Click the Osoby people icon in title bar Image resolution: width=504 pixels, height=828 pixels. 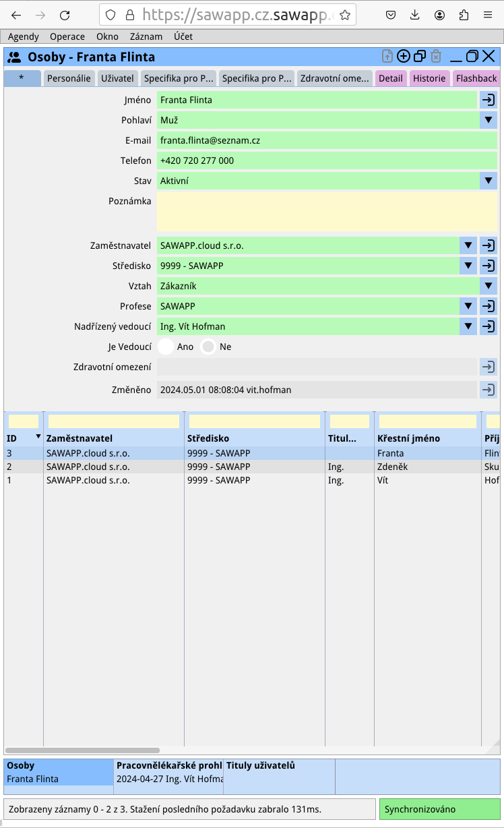[14, 57]
